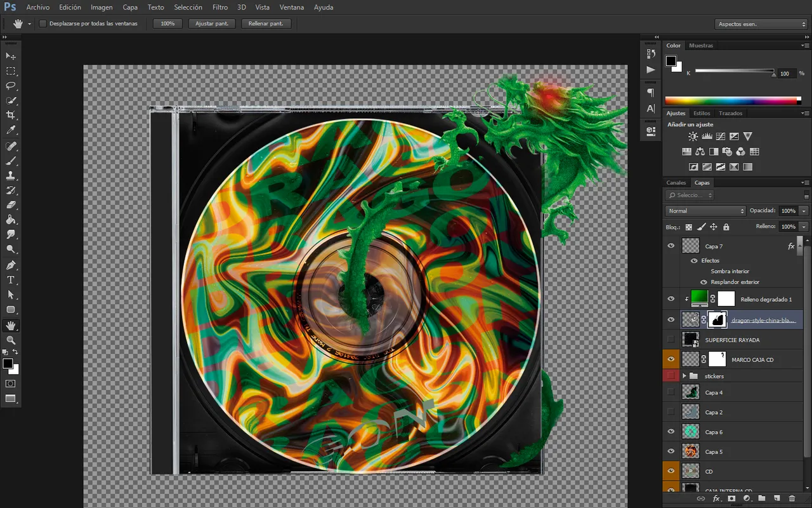This screenshot has width=812, height=508.
Task: Select the Brush tool
Action: coord(11,161)
